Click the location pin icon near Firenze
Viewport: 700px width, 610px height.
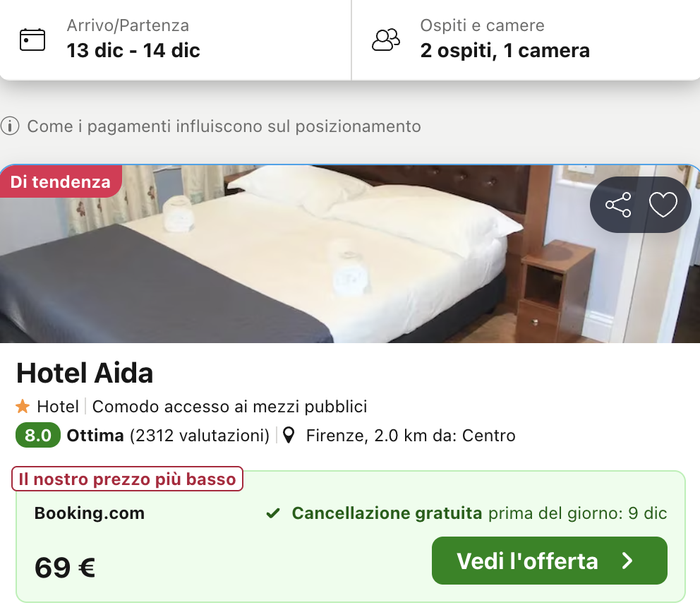pyautogui.click(x=288, y=436)
